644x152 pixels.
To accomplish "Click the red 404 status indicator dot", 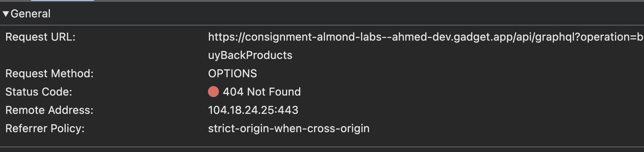I will tap(213, 92).
